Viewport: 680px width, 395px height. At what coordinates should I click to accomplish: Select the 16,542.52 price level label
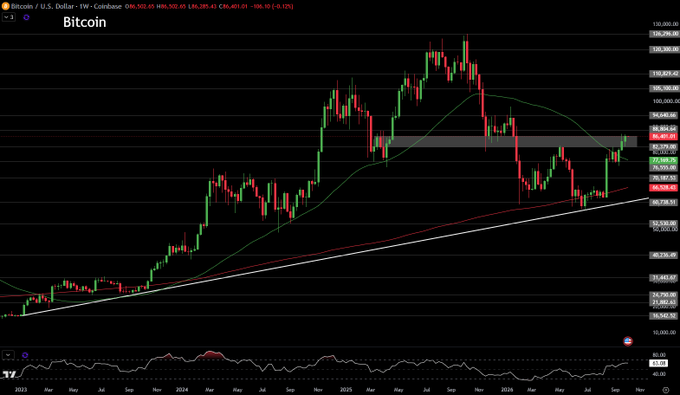664,316
